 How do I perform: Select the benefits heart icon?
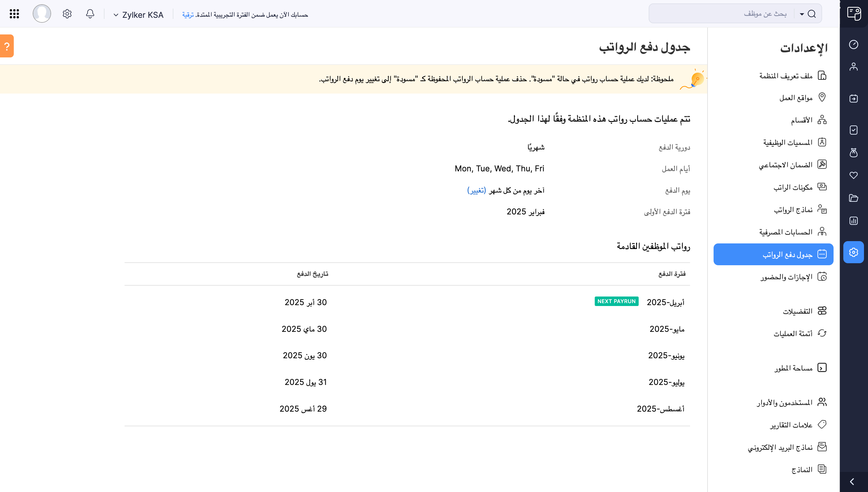(854, 175)
